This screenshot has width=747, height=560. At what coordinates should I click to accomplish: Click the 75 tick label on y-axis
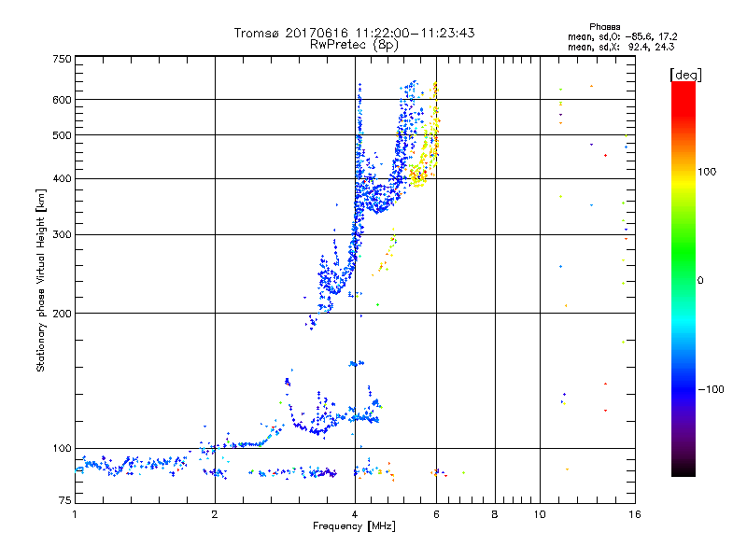click(64, 504)
